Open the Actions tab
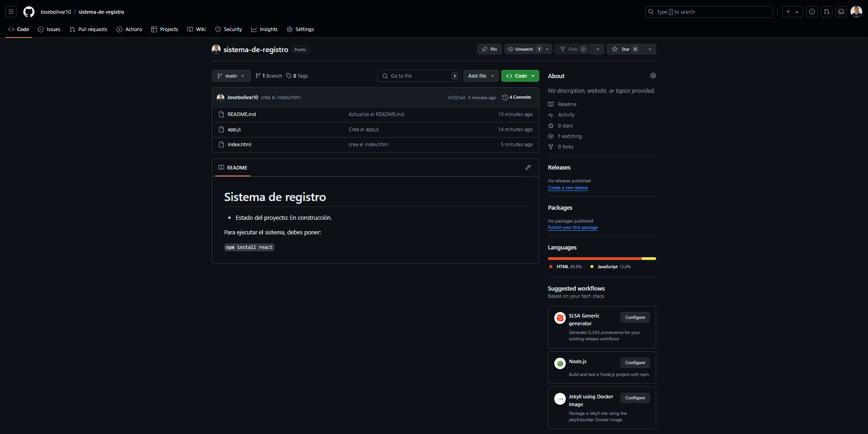This screenshot has height=434, width=868. pyautogui.click(x=129, y=29)
